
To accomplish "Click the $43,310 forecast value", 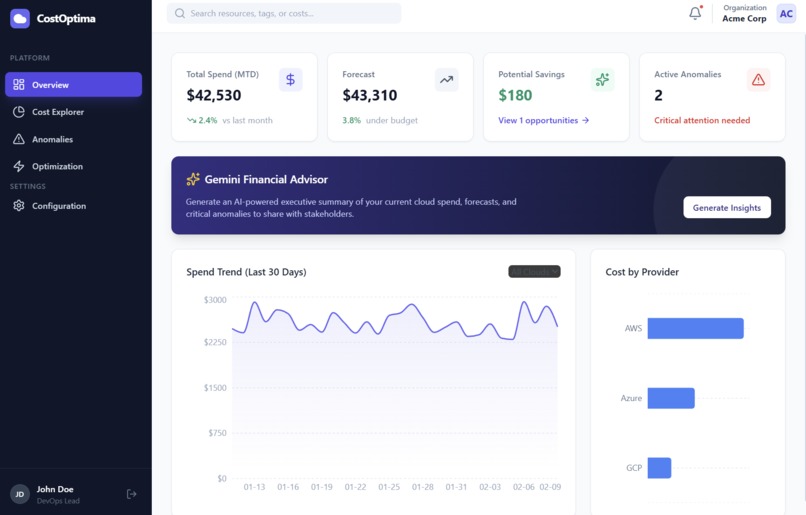I will click(x=370, y=95).
